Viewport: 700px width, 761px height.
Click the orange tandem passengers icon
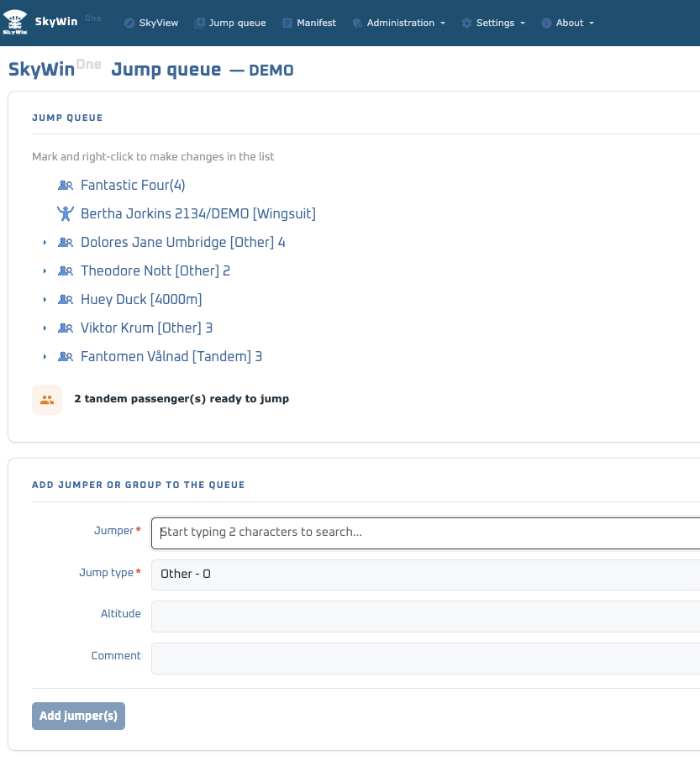click(x=47, y=400)
